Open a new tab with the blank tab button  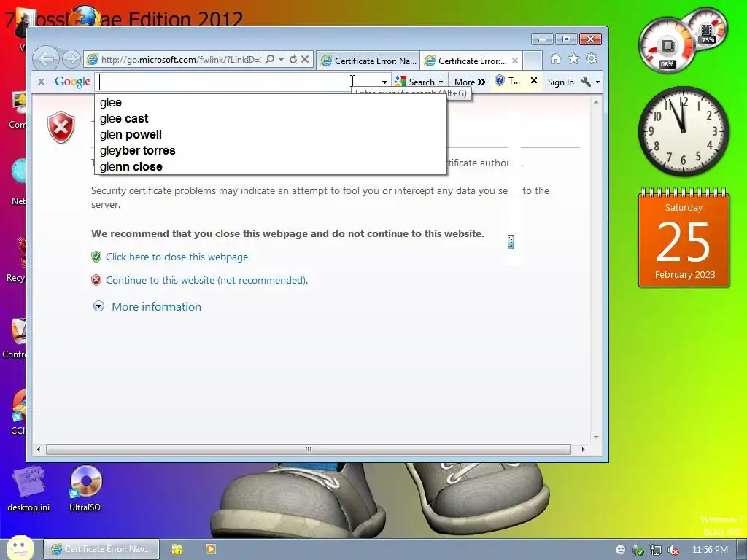click(x=533, y=61)
